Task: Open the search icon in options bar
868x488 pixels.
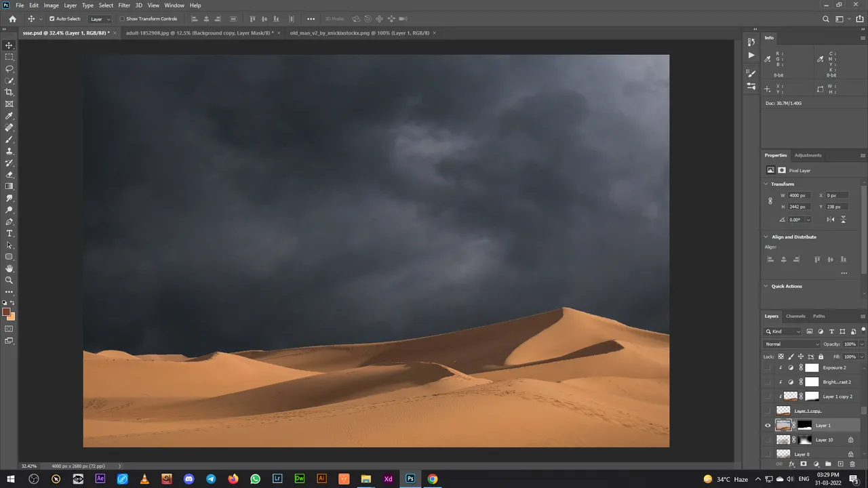Action: coord(825,19)
